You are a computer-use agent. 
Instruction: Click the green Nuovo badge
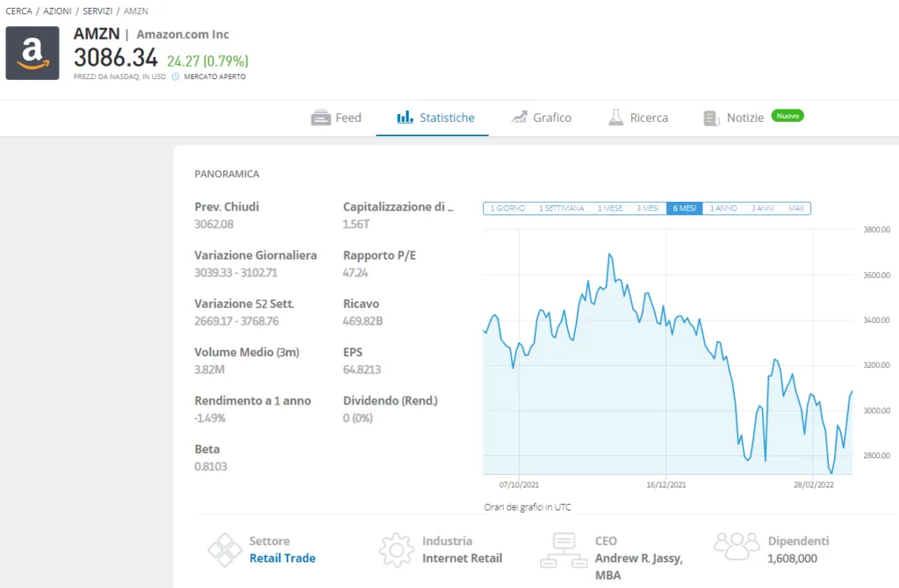(x=788, y=116)
